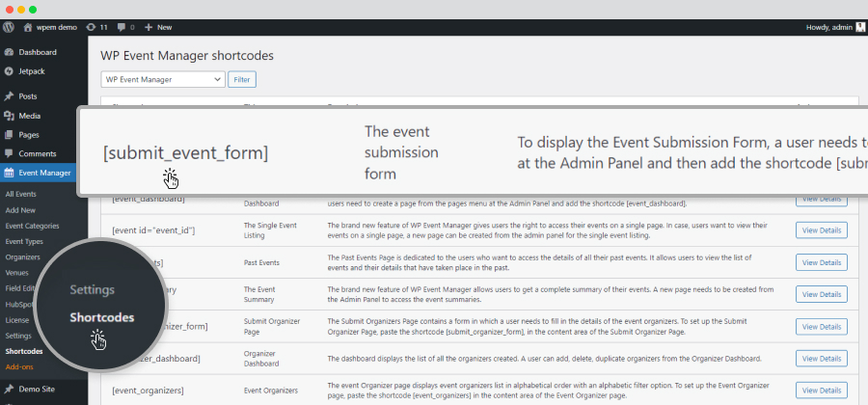
Task: Open the Organizers submenu
Action: coord(23,257)
